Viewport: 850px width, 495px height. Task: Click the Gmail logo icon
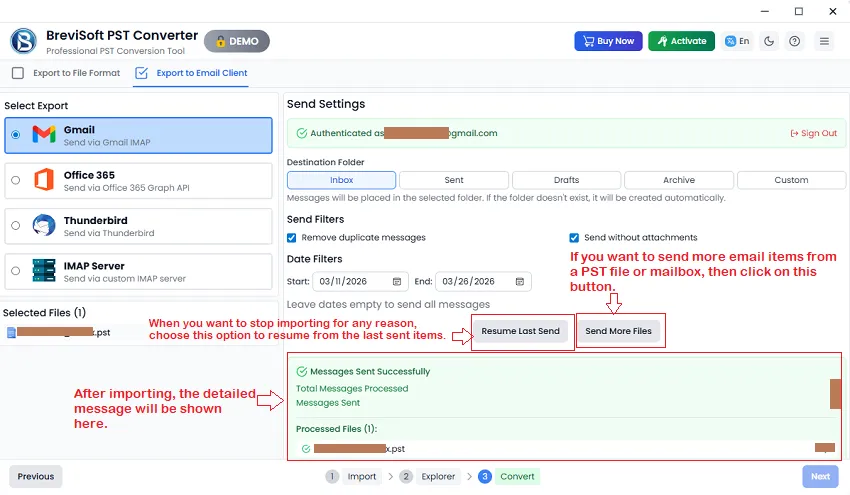point(44,134)
